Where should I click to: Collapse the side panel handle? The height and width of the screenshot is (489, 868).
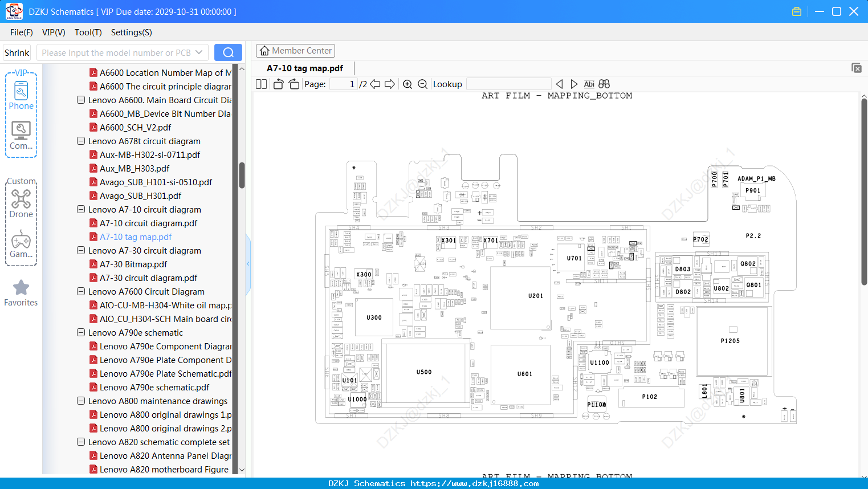click(x=248, y=263)
